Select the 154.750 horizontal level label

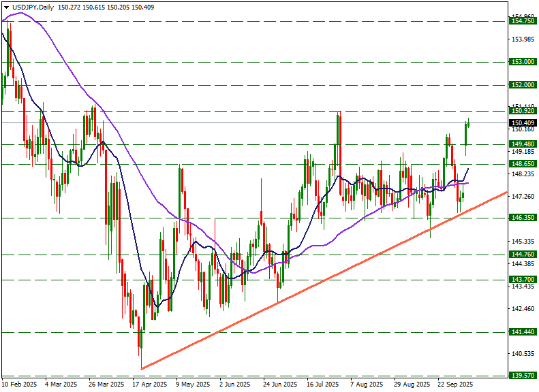[x=521, y=21]
